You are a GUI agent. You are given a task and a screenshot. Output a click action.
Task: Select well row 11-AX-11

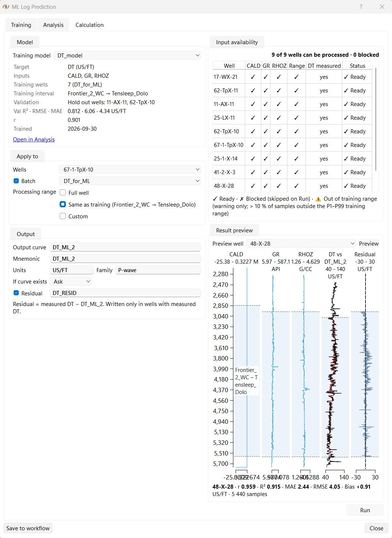(x=292, y=104)
